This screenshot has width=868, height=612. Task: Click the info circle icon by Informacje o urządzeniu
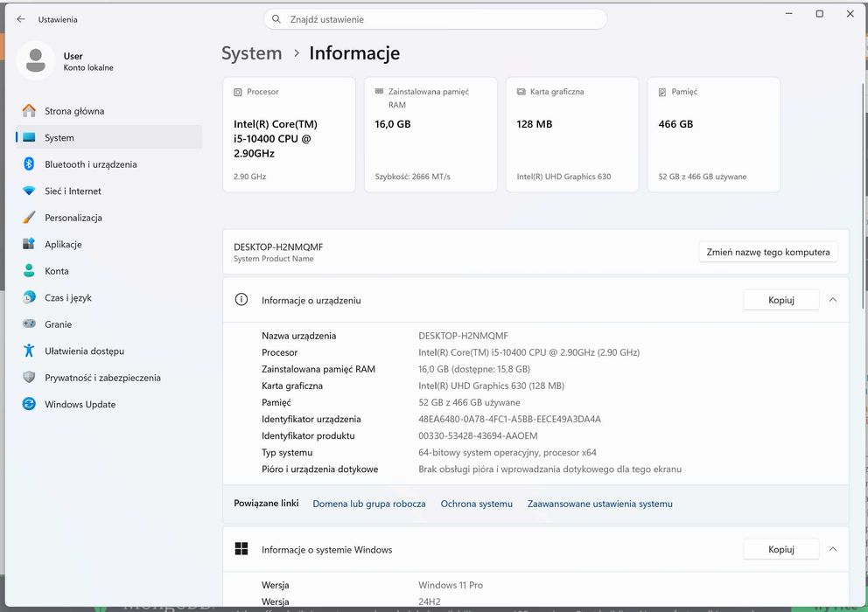(x=241, y=300)
